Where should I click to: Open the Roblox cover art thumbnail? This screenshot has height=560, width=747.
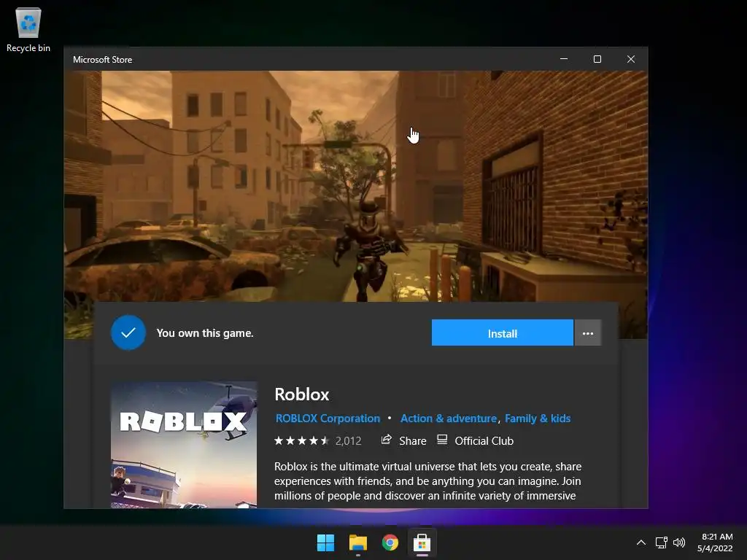coord(184,445)
